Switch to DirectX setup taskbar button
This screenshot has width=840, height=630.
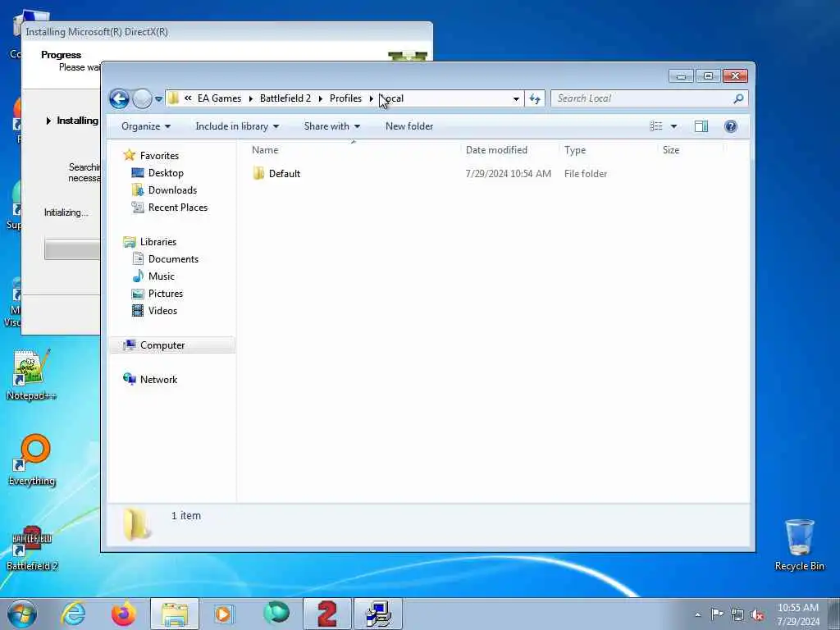[378, 614]
